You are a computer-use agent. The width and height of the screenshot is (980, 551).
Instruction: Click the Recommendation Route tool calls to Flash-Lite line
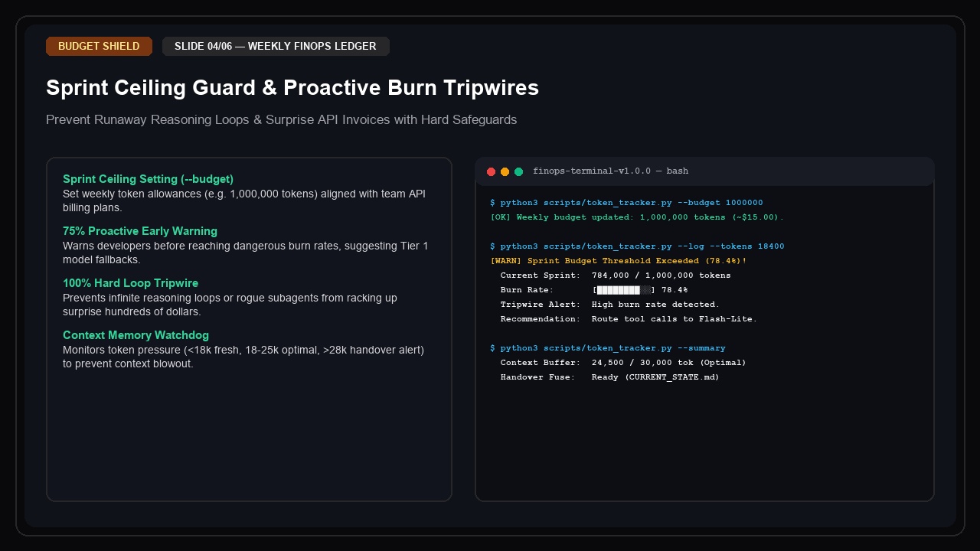click(629, 319)
